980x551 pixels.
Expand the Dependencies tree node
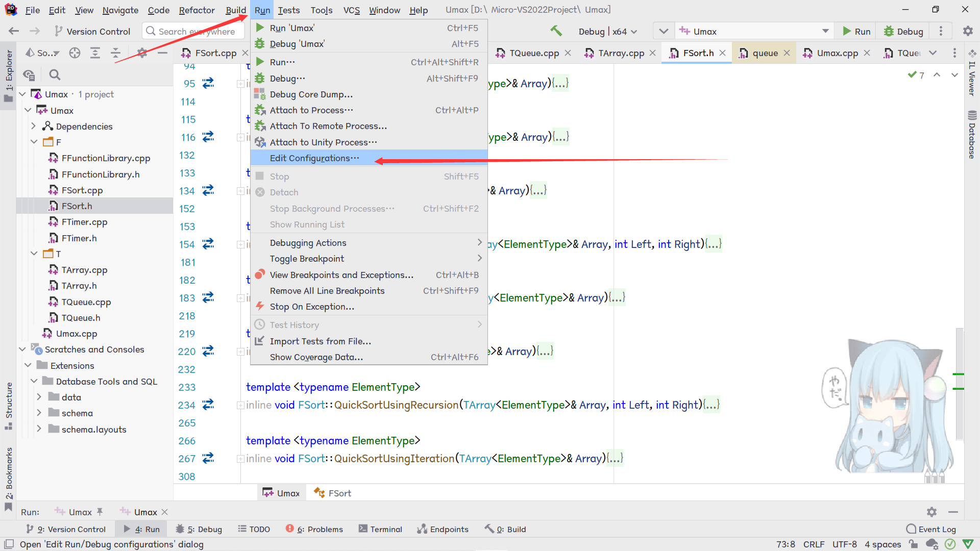coord(34,126)
